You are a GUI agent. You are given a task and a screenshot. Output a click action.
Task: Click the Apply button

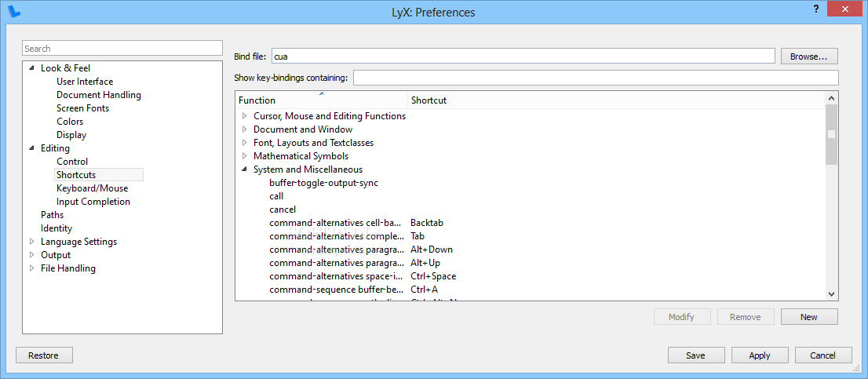click(x=760, y=355)
